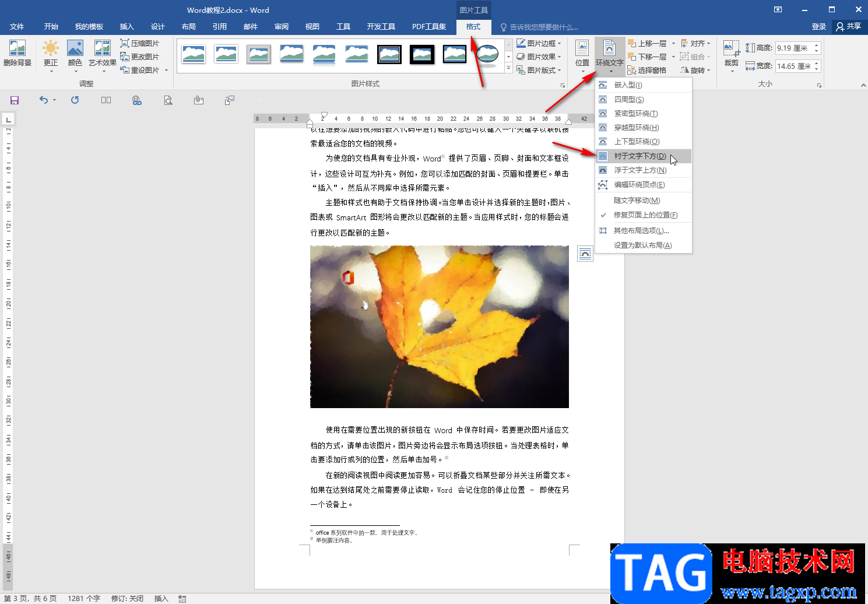This screenshot has height=604, width=868.
Task: Open the Selection Pane (选择窗格)
Action: tap(647, 70)
